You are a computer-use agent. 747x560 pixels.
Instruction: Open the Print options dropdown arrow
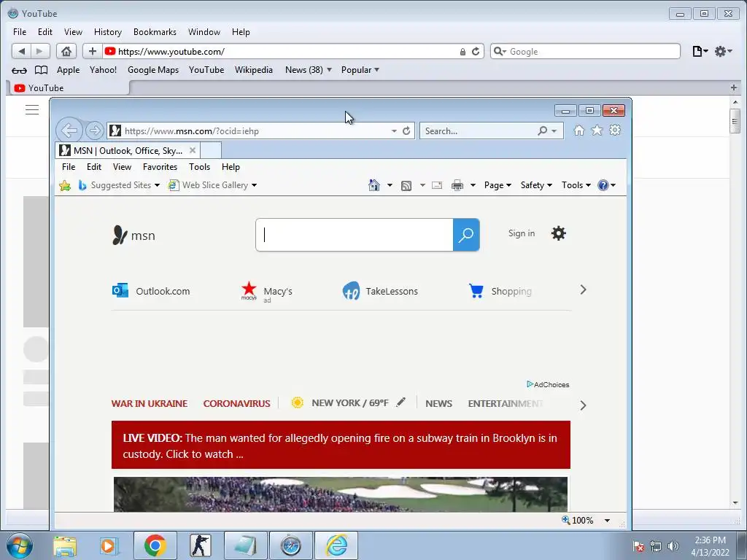(473, 185)
